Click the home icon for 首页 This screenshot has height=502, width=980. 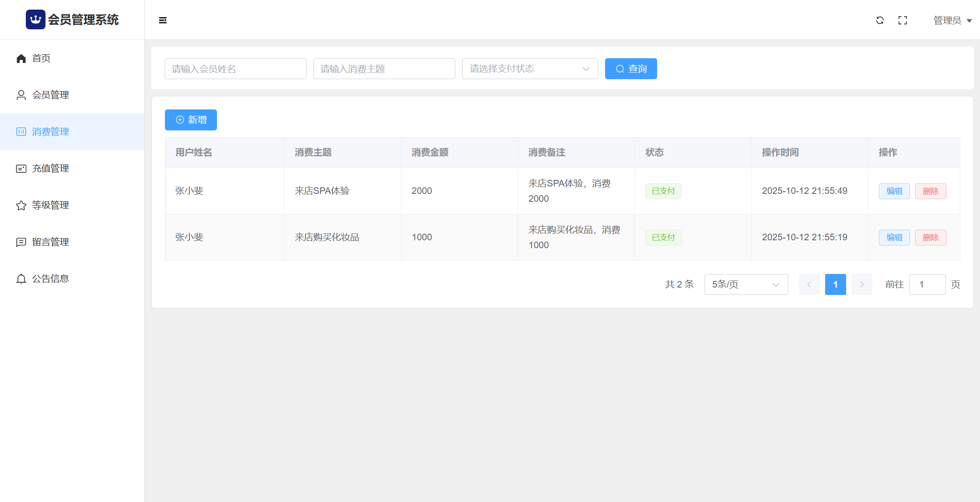[x=21, y=58]
